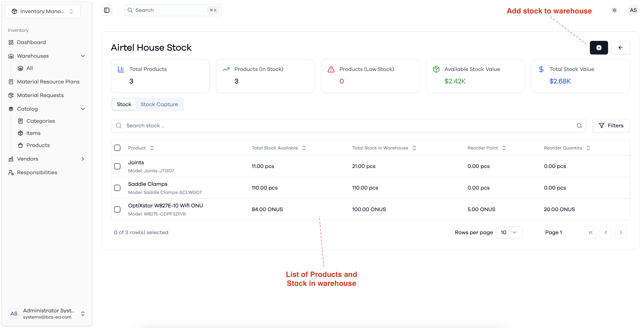
Task: Go to previous page chevron
Action: coord(605,232)
